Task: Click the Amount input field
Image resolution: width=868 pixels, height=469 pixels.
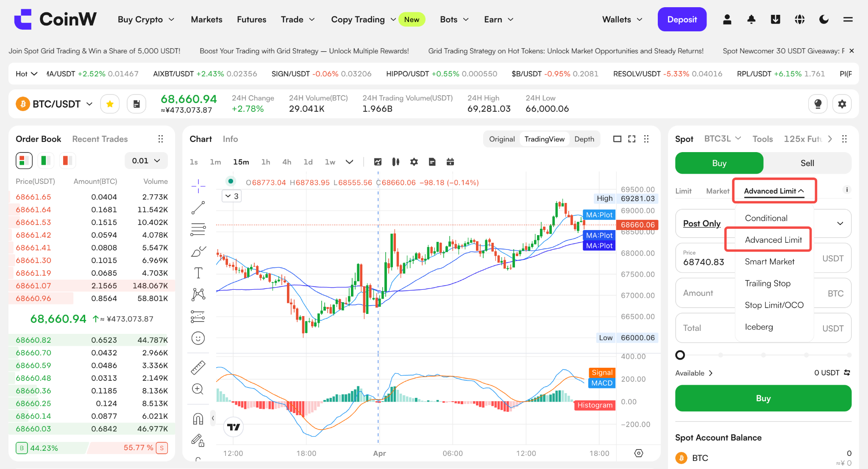Action: tap(763, 293)
